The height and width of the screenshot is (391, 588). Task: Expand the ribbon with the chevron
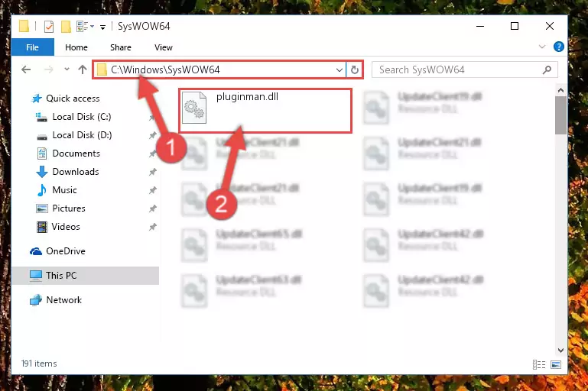(x=542, y=47)
